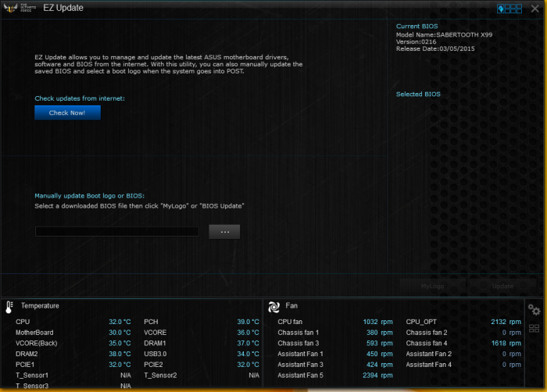Select the DRAM1 37.0 °C reading
Screen dimensions: 547x392
[248, 343]
